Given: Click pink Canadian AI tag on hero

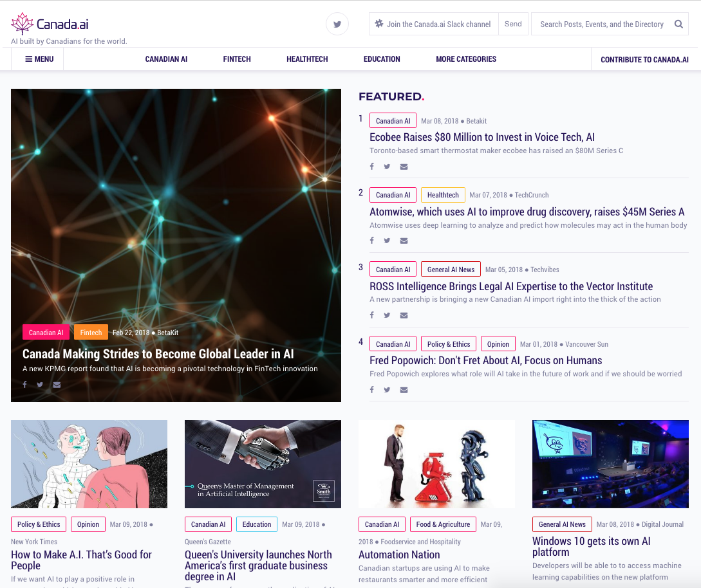Looking at the screenshot, I should (46, 333).
